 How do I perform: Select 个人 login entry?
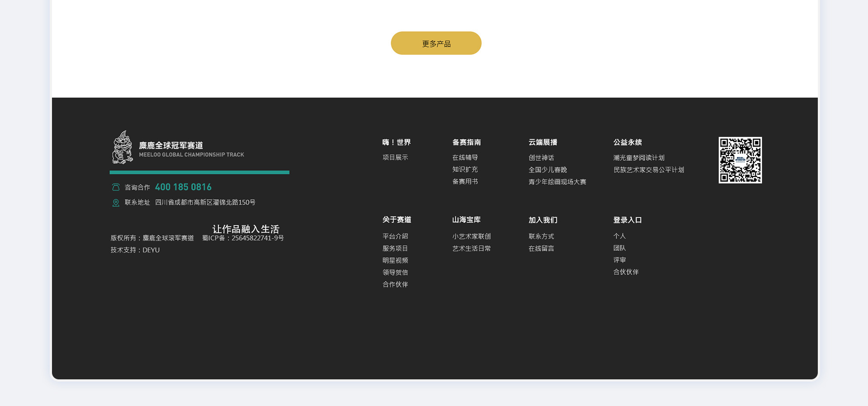tap(619, 236)
